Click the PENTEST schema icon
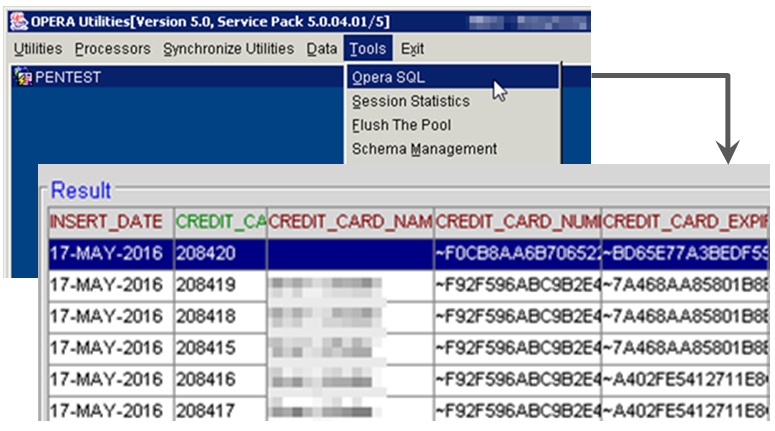This screenshot has width=775, height=431. point(23,77)
